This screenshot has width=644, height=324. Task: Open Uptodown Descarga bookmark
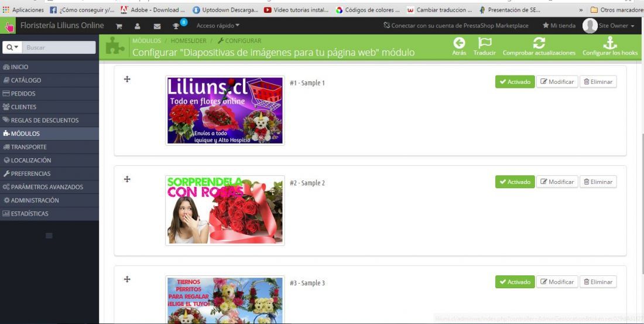[x=225, y=10]
